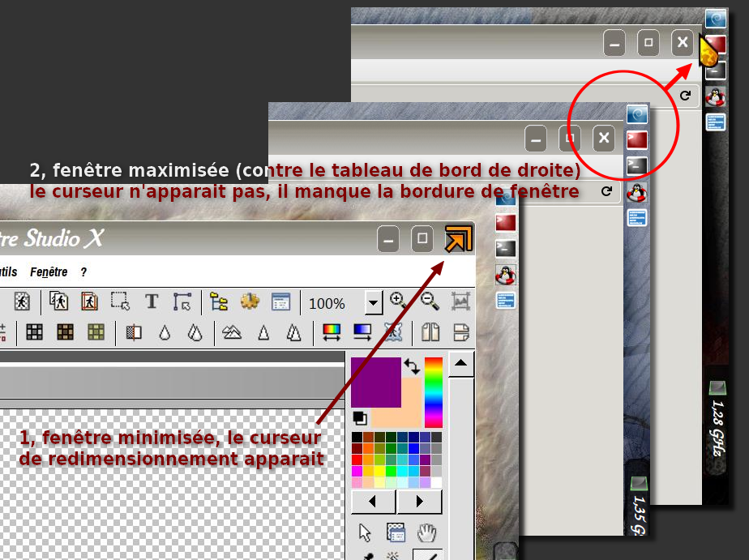Click the 1,28 GHz CPU frequency monitor
The image size is (749, 560).
pos(717,427)
